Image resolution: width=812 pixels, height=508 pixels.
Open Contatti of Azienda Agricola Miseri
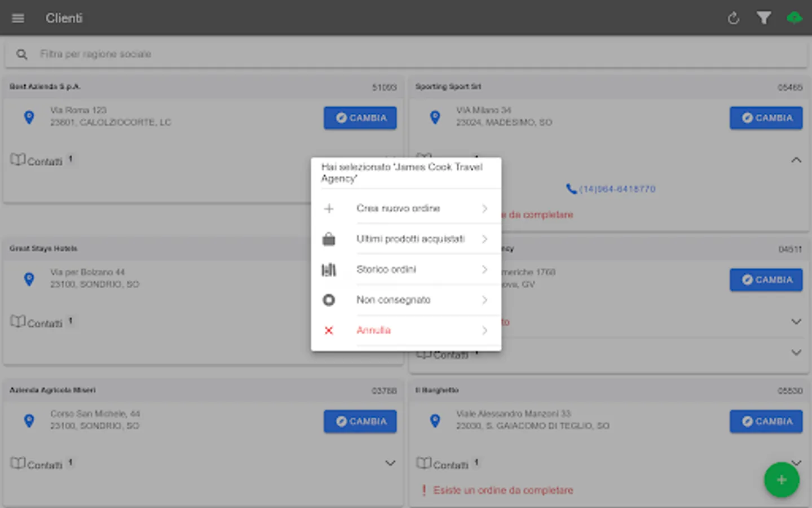tap(41, 464)
